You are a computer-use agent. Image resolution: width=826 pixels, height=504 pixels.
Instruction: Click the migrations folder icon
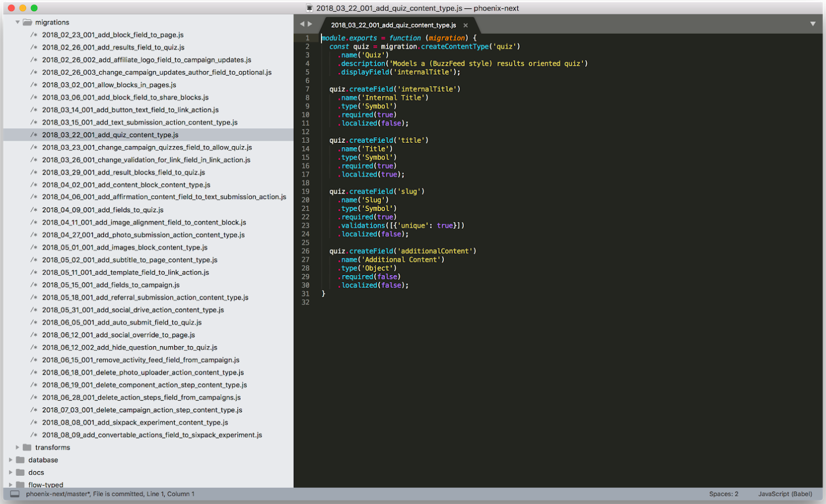(x=27, y=22)
